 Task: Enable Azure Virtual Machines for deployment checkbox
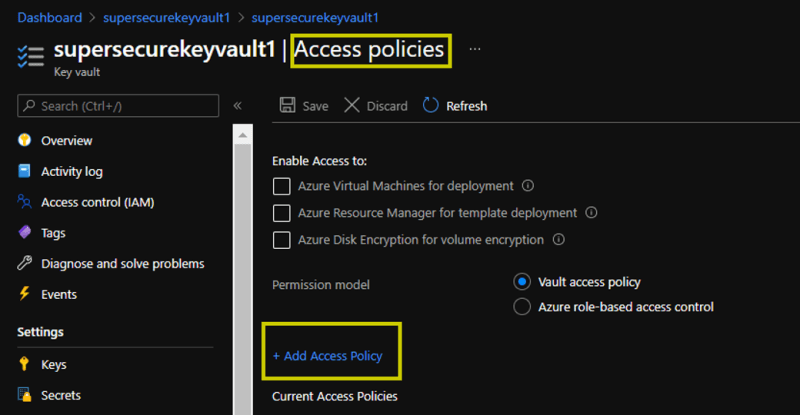pyautogui.click(x=282, y=186)
